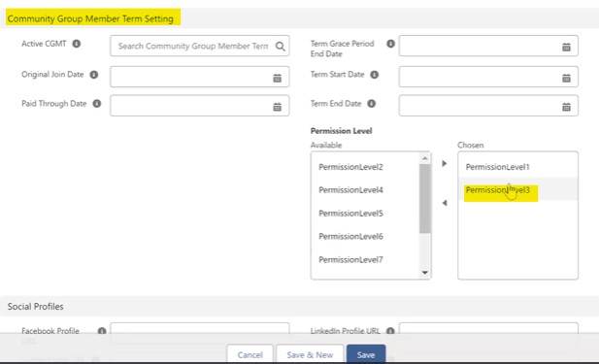Viewport: 599px width, 364px height.
Task: Click the Social Profiles section header
Action: tap(36, 307)
